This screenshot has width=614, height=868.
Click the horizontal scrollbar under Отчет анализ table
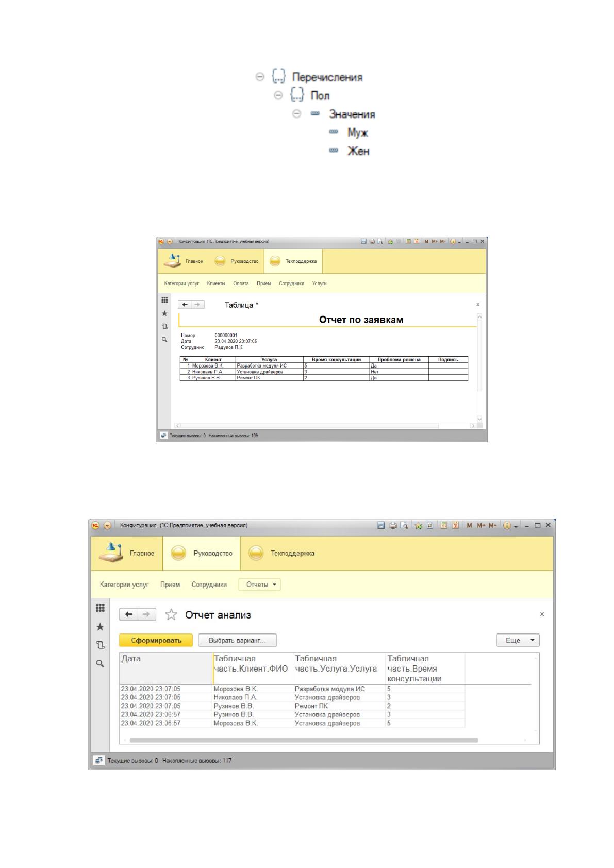click(304, 740)
